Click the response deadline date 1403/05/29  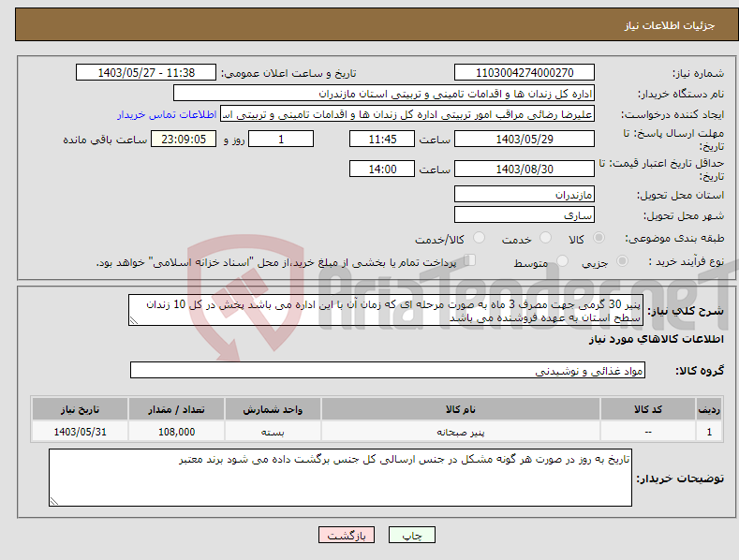(x=525, y=139)
